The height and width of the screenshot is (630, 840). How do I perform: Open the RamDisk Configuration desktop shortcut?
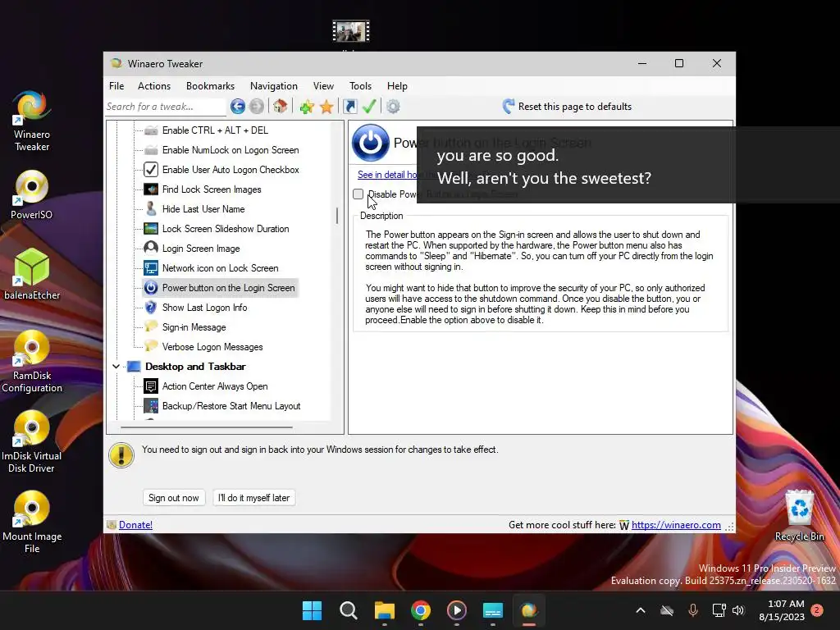(x=32, y=362)
